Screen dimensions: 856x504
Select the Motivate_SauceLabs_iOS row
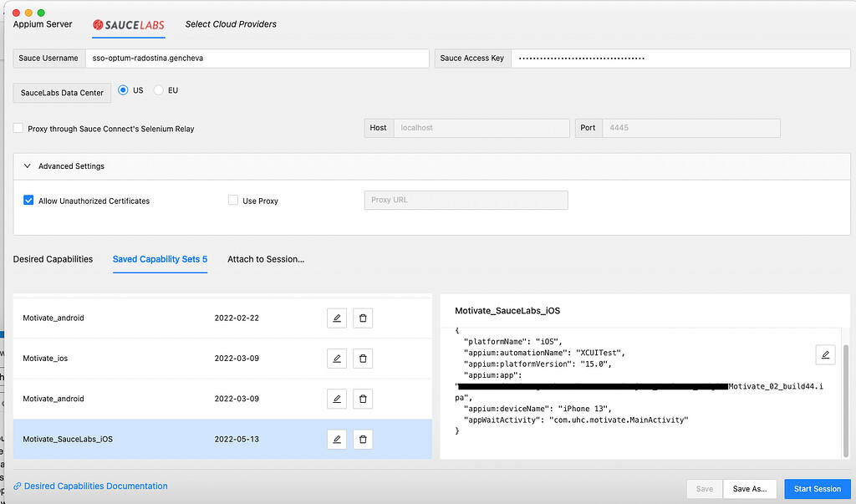pyautogui.click(x=222, y=439)
